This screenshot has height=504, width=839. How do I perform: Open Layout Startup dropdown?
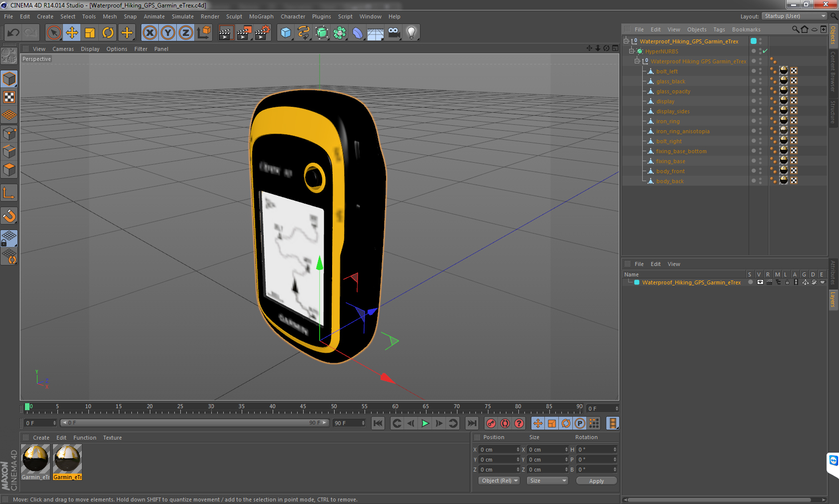(795, 16)
